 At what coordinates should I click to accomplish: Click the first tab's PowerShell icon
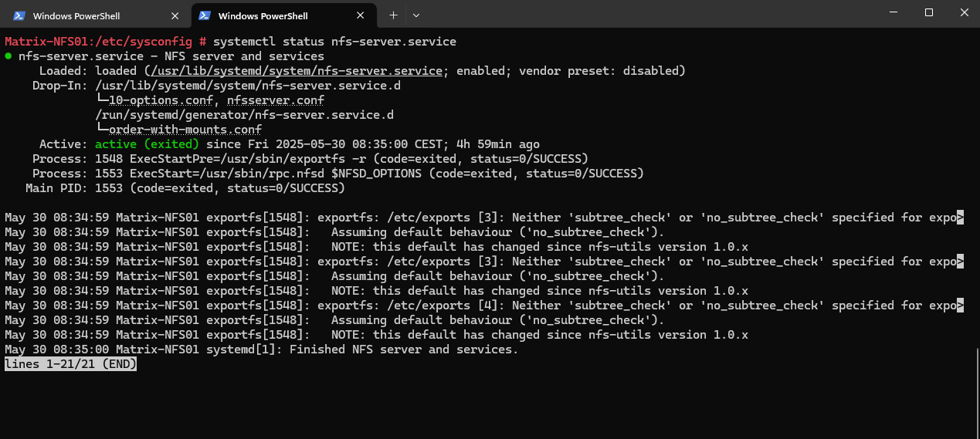19,15
